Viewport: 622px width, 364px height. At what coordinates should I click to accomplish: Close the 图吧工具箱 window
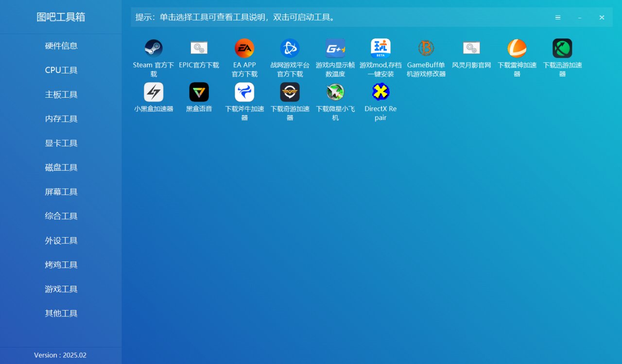(602, 17)
